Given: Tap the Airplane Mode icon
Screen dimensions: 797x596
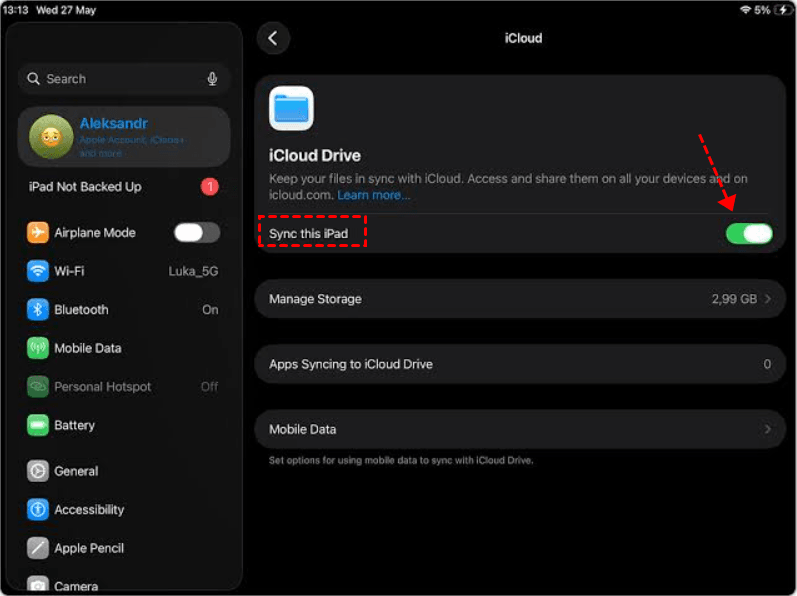Looking at the screenshot, I should point(38,233).
